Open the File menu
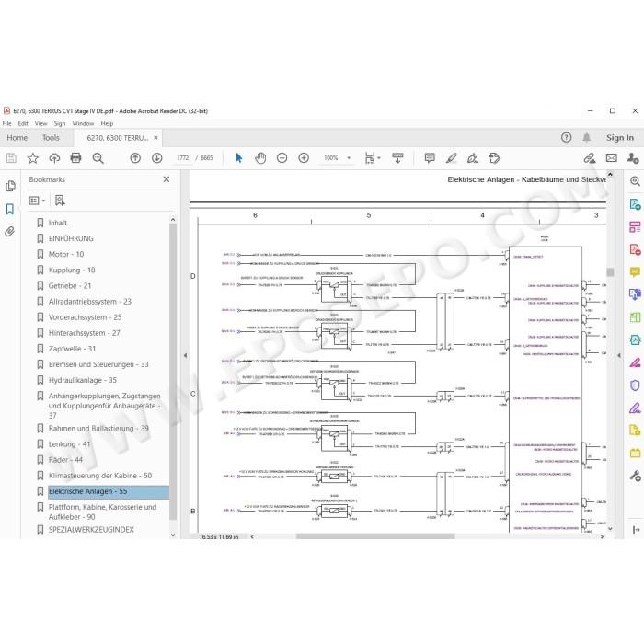This screenshot has width=644, height=644. 7,123
